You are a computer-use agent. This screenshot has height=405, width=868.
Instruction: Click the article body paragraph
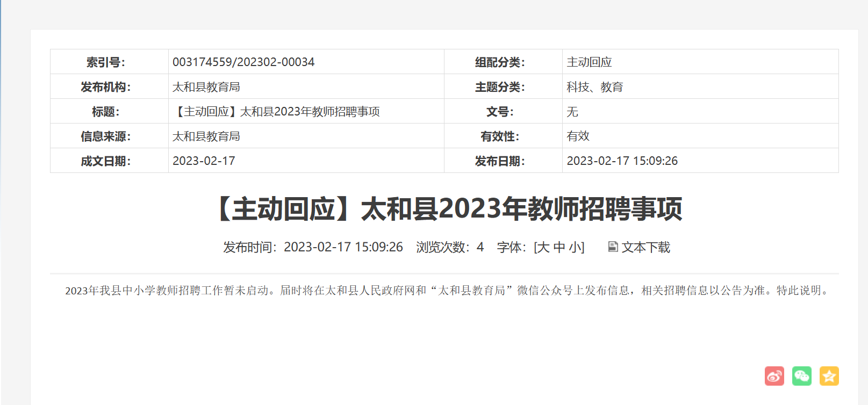[446, 290]
